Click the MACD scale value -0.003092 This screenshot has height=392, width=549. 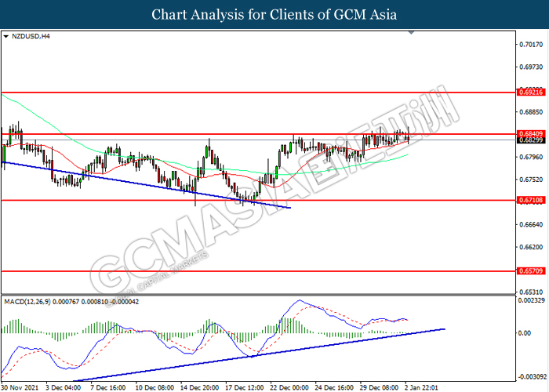[x=532, y=377]
